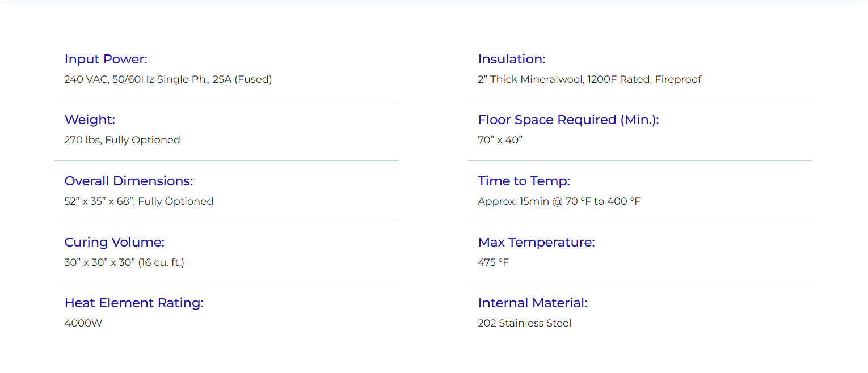The width and height of the screenshot is (868, 373).
Task: Select the 70” x 40” floor space value
Action: coord(500,140)
